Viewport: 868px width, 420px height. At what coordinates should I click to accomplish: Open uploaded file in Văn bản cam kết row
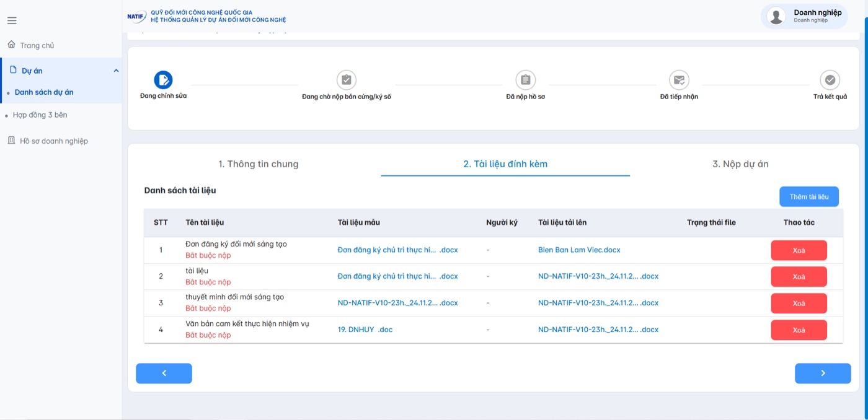click(598, 330)
